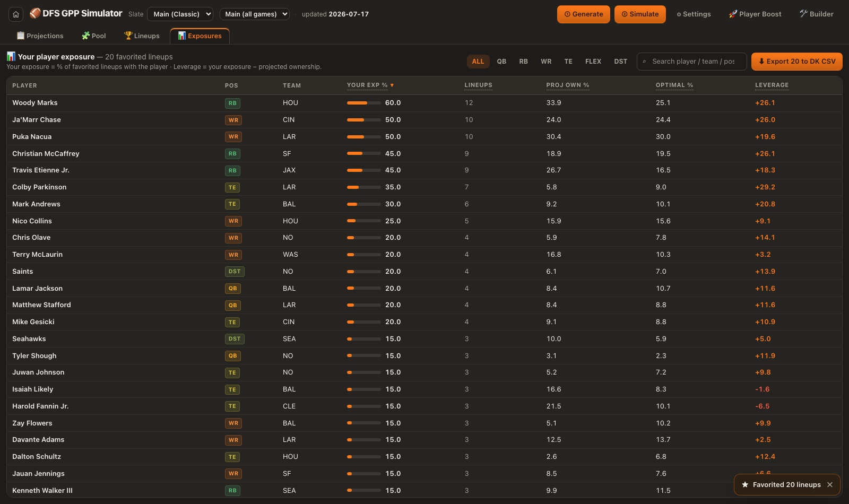Click the bar chart icon beside heading
The width and height of the screenshot is (849, 504).
[x=11, y=56]
